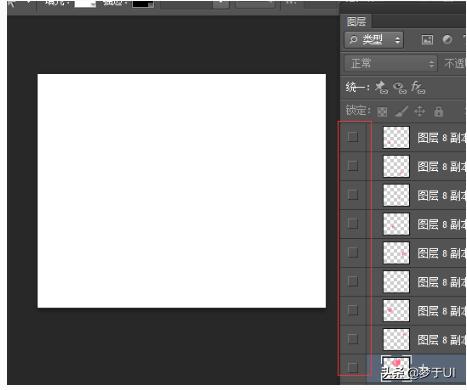This screenshot has width=467, height=390.
Task: Click the unify layer position icon
Action: point(382,87)
